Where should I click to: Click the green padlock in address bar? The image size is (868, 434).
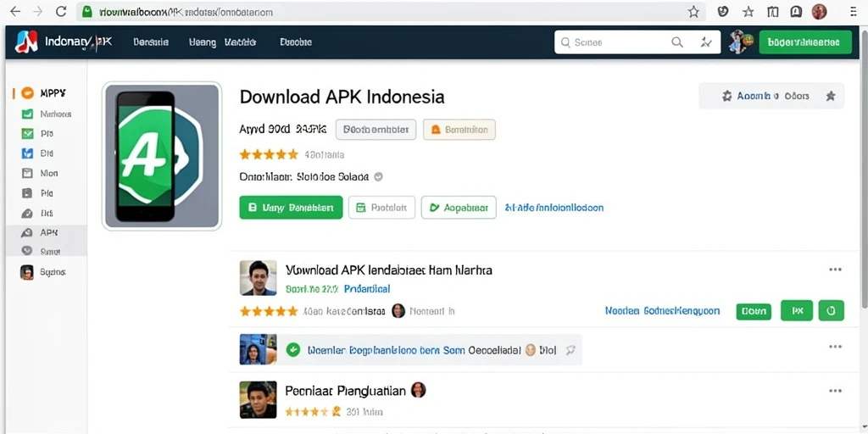(x=86, y=12)
